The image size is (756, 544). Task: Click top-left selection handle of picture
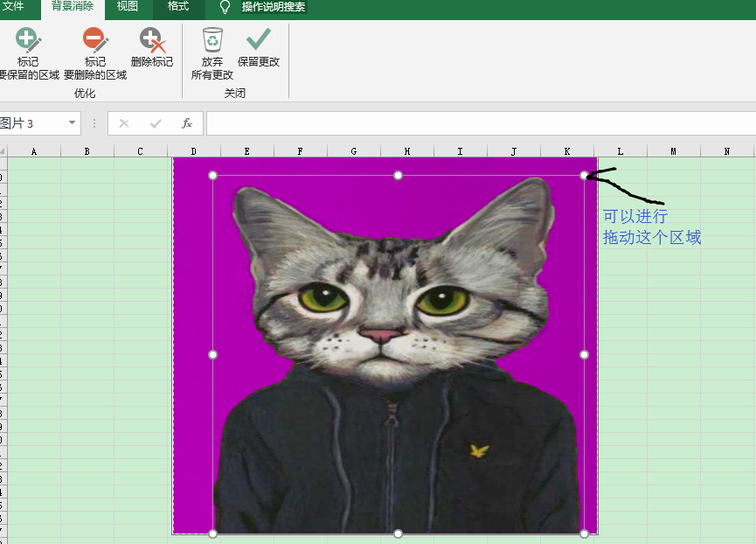coord(212,176)
